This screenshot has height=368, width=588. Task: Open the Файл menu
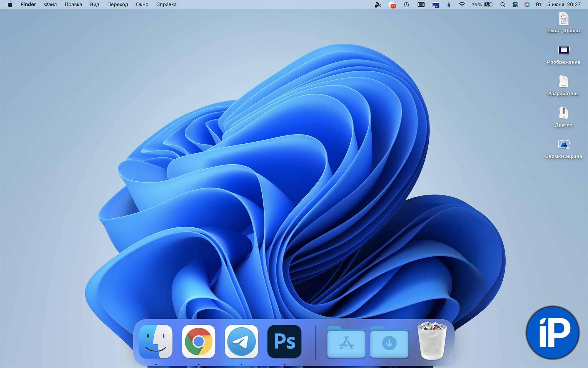50,4
